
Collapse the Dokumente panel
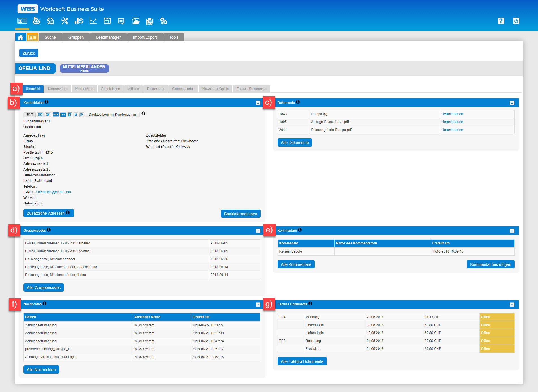click(512, 103)
